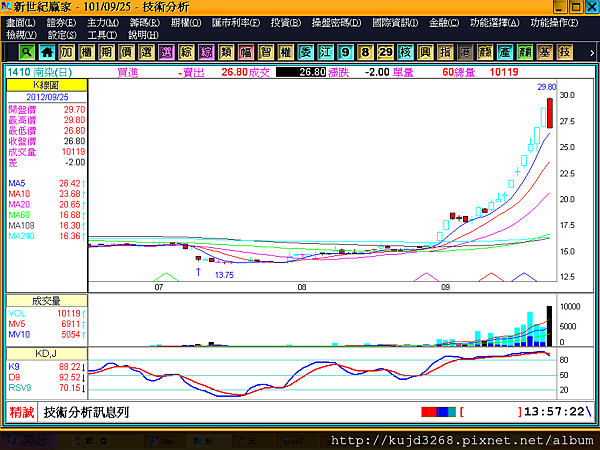The image size is (600, 450).
Task: Click the 價 price toolbar icon
Action: pos(126,52)
